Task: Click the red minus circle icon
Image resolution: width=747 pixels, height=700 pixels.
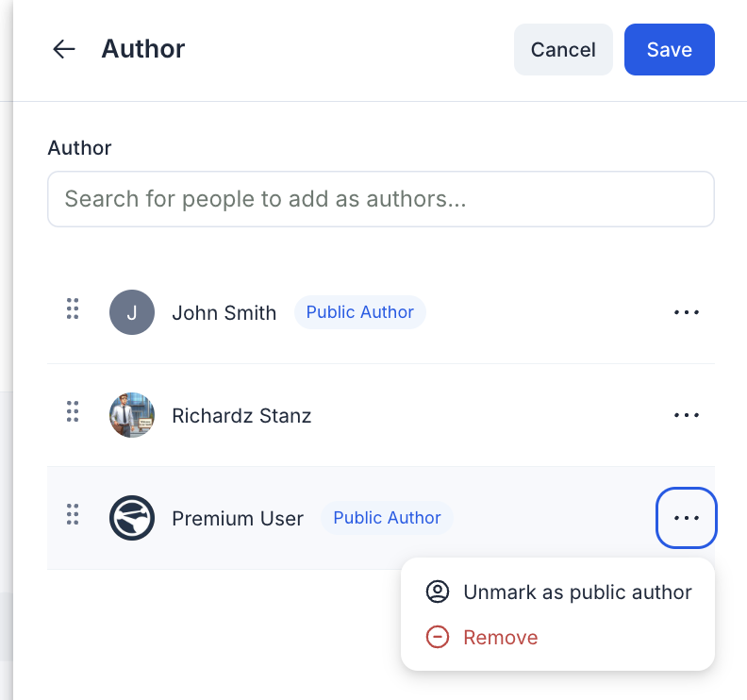Action: click(438, 637)
